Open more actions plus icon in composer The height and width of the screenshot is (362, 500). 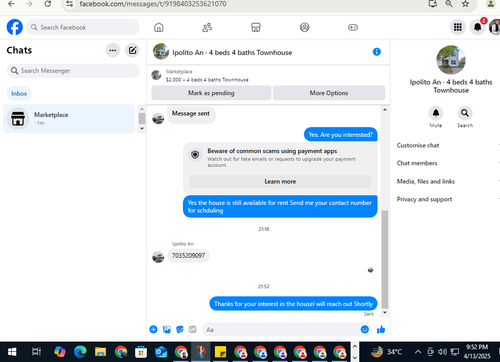pos(153,330)
